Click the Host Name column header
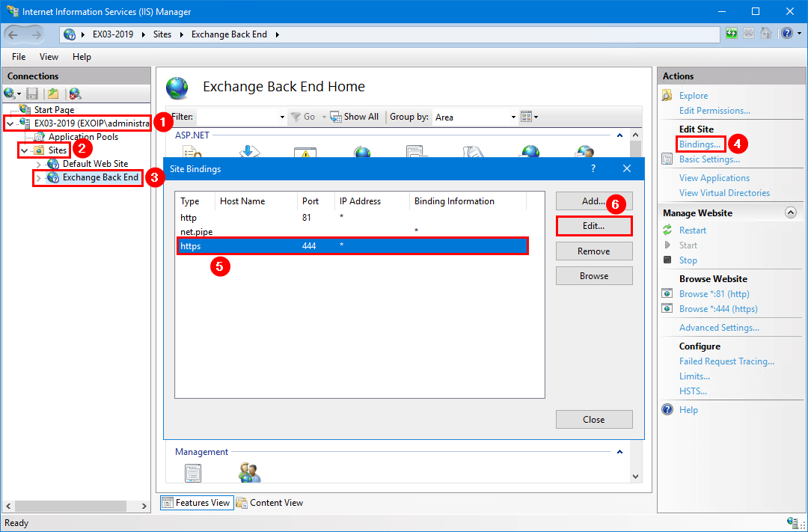The image size is (808, 532). pos(256,201)
